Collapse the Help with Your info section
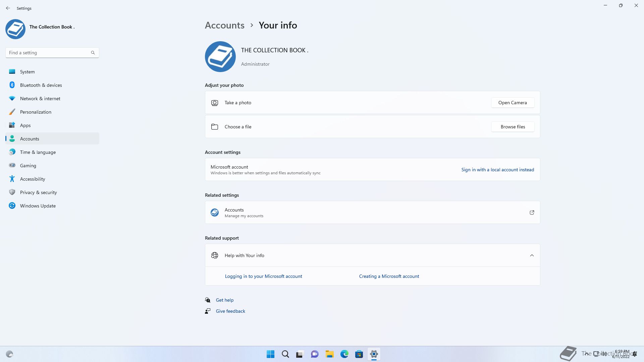644x362 pixels. (x=532, y=255)
